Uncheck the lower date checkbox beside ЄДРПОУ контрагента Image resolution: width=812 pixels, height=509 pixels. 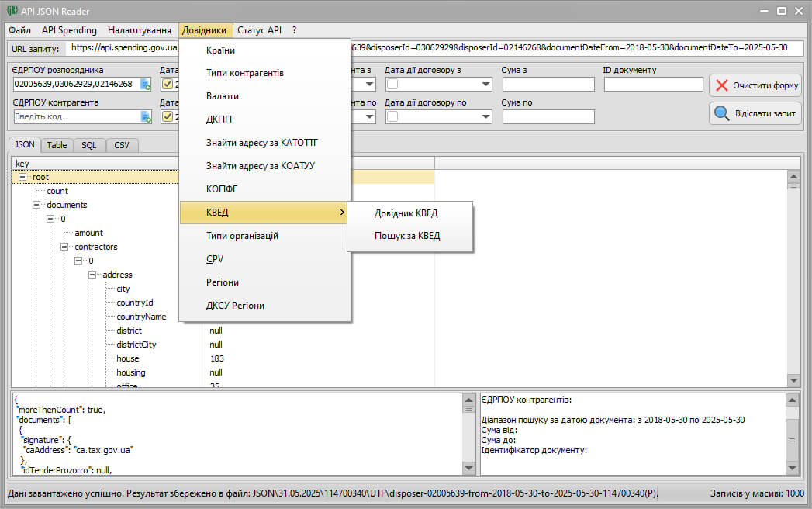point(167,116)
